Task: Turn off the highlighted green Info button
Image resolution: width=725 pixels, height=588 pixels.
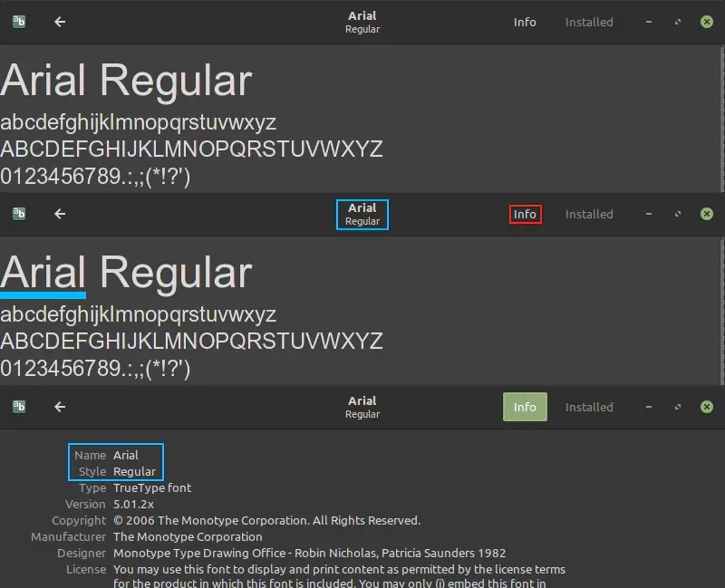Action: pos(525,407)
